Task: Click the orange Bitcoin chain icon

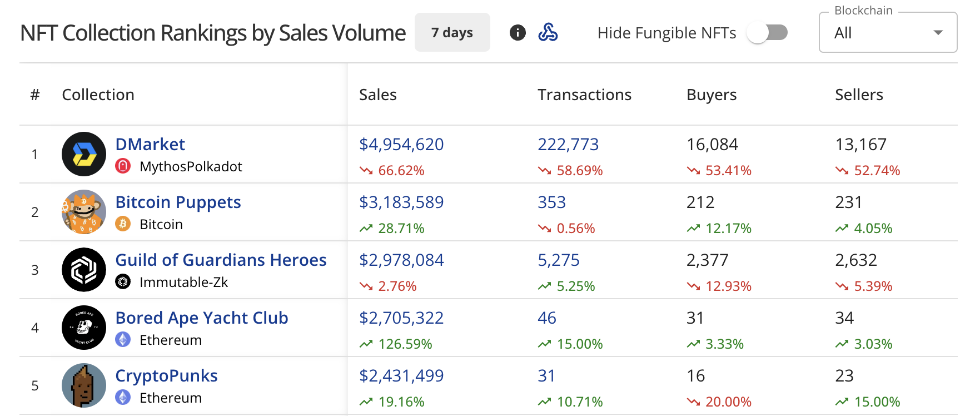Action: [123, 224]
